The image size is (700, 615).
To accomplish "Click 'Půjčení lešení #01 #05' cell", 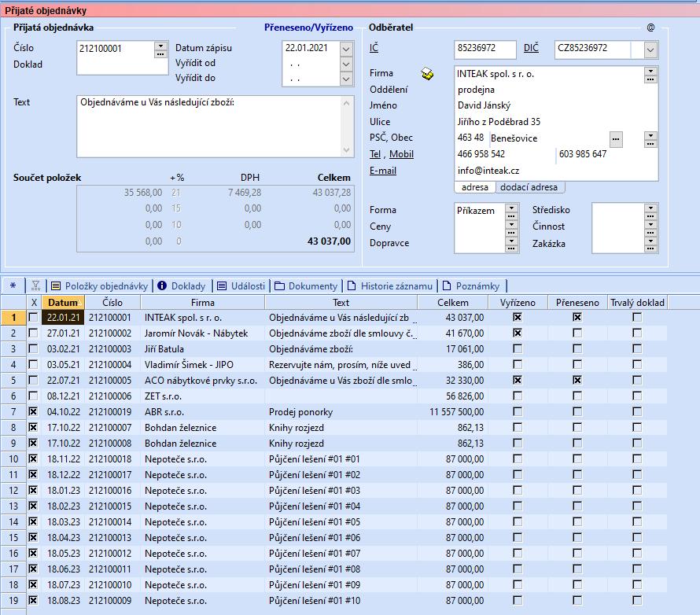I will point(315,521).
